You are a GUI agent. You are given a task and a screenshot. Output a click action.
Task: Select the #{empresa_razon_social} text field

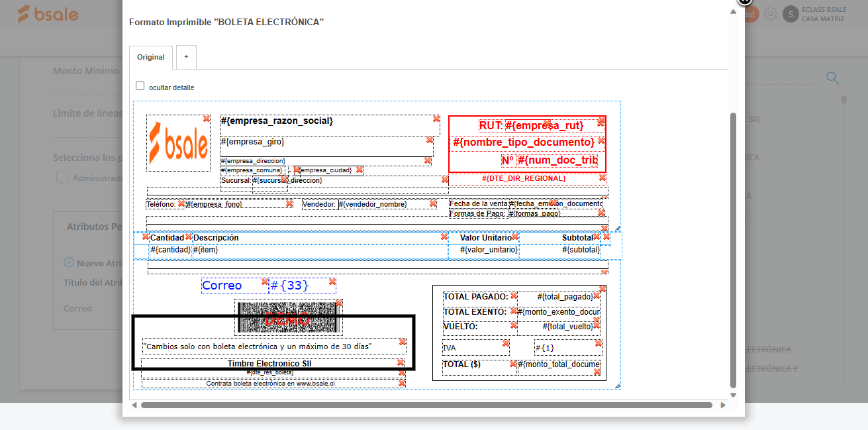329,125
